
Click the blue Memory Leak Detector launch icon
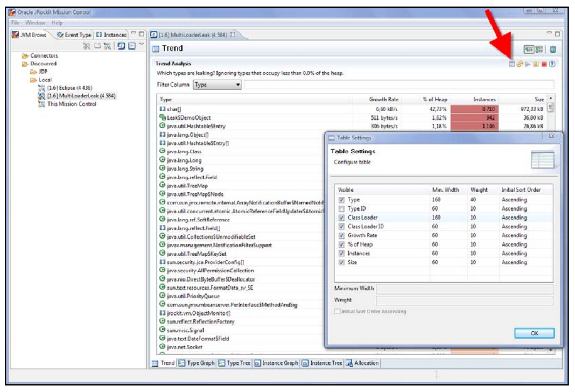pyautogui.click(x=121, y=46)
